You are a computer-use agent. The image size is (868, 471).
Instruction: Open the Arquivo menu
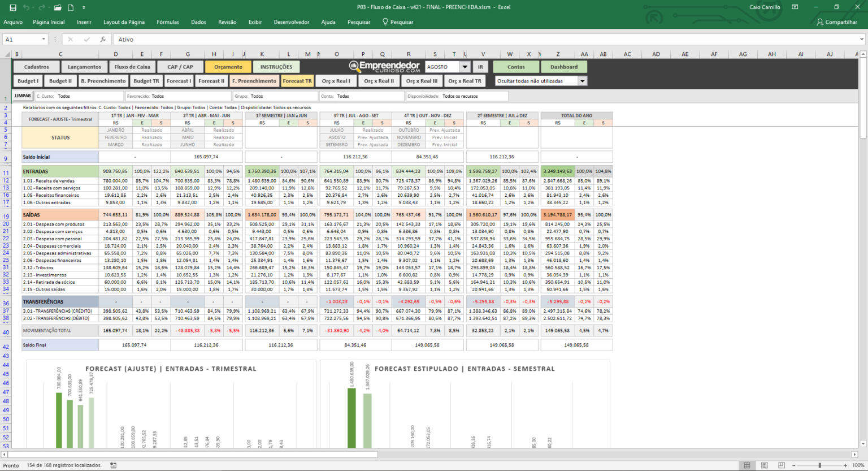click(13, 22)
